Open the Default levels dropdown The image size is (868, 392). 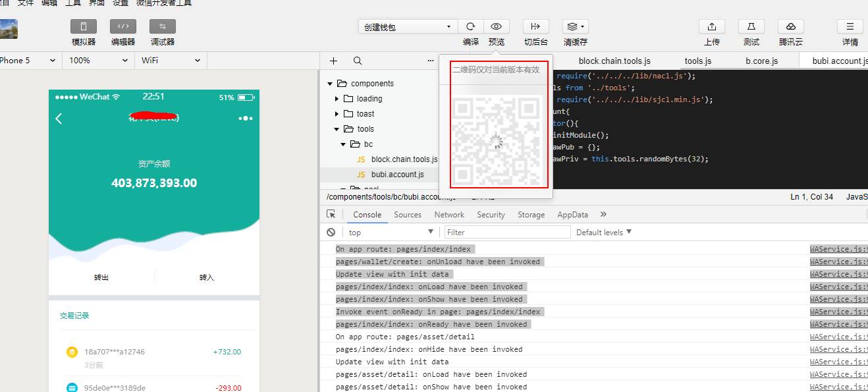coord(604,233)
